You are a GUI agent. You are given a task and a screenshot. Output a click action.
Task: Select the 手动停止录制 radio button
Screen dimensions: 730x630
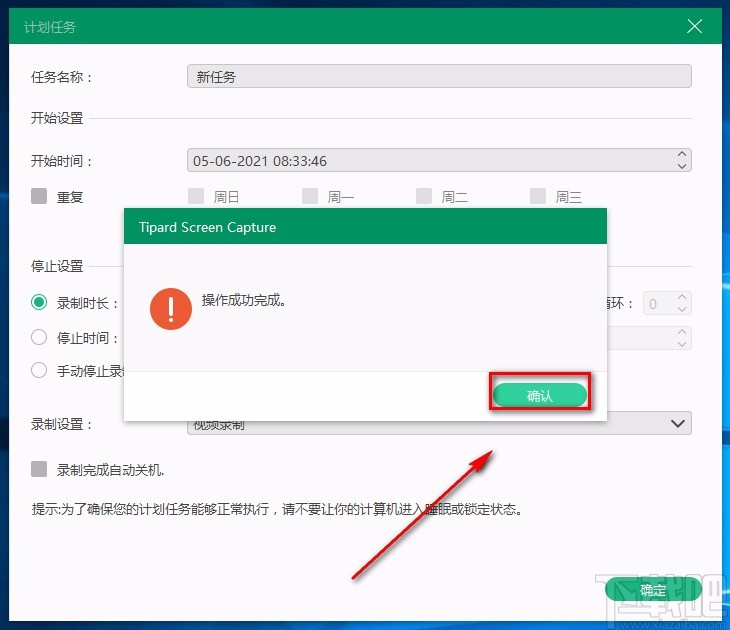tap(39, 371)
